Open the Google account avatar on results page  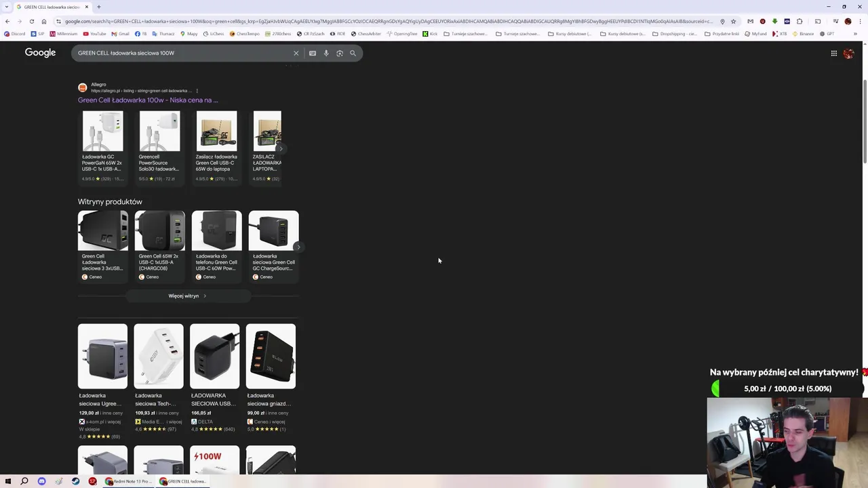tap(848, 53)
